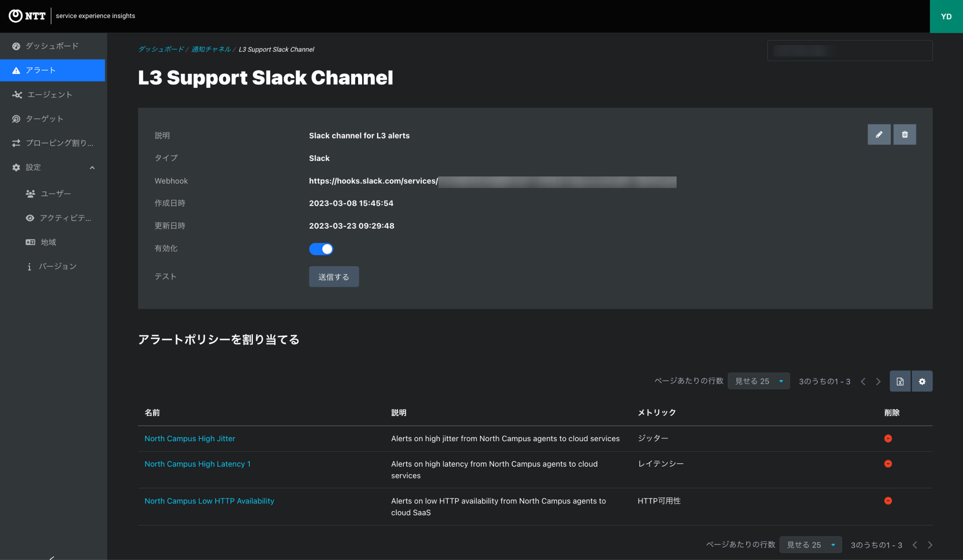
Task: Follow the 通知チャネル breadcrumb link
Action: tap(211, 49)
